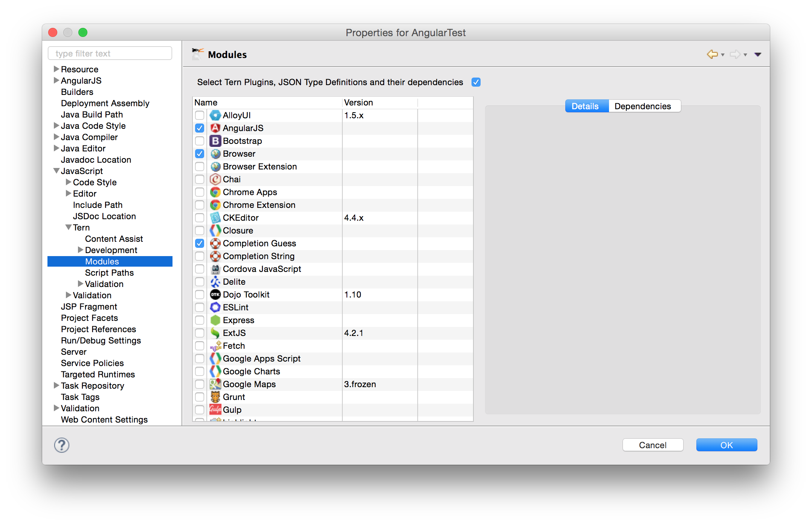This screenshot has width=812, height=525.
Task: Click the Chrome Apps icon
Action: point(215,192)
